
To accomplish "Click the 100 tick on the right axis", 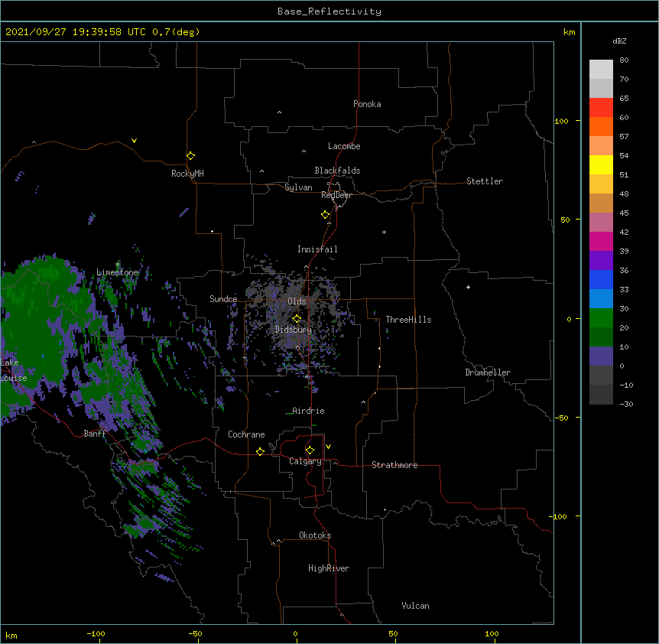I will [x=561, y=121].
